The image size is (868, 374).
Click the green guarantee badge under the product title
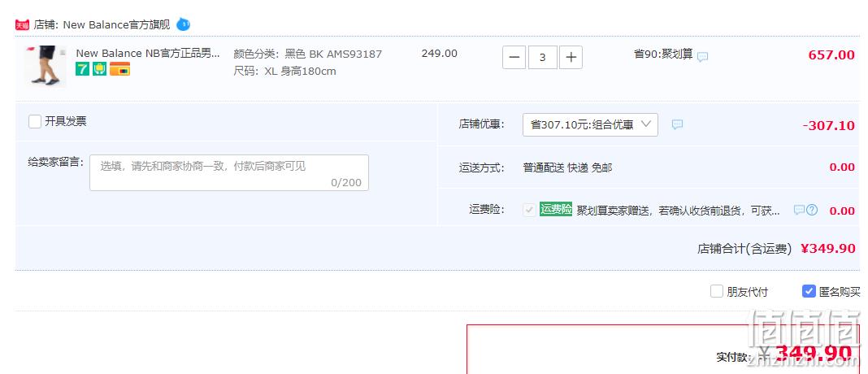100,69
